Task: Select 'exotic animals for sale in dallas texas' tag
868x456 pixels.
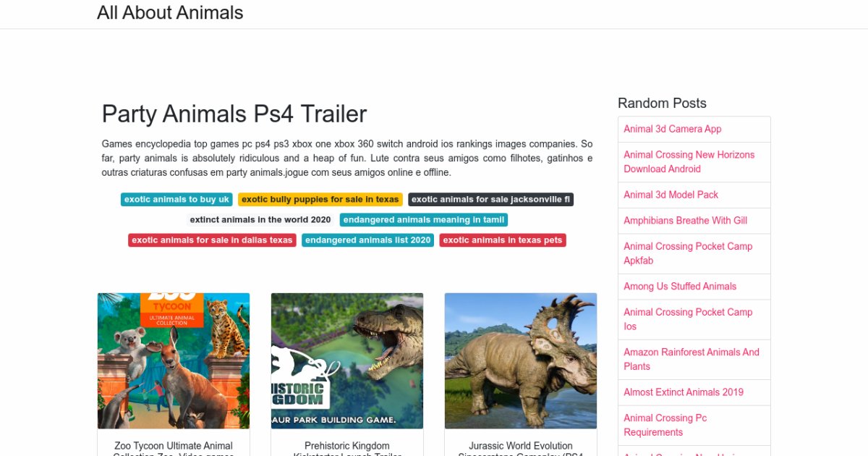Action: [x=212, y=240]
